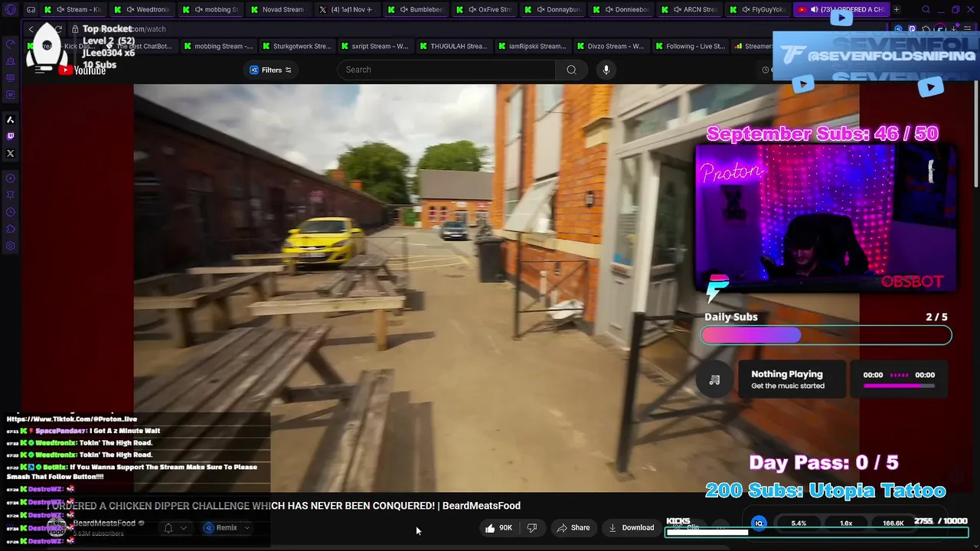
Task: Open the Opera GX menu logo
Action: coord(11,10)
